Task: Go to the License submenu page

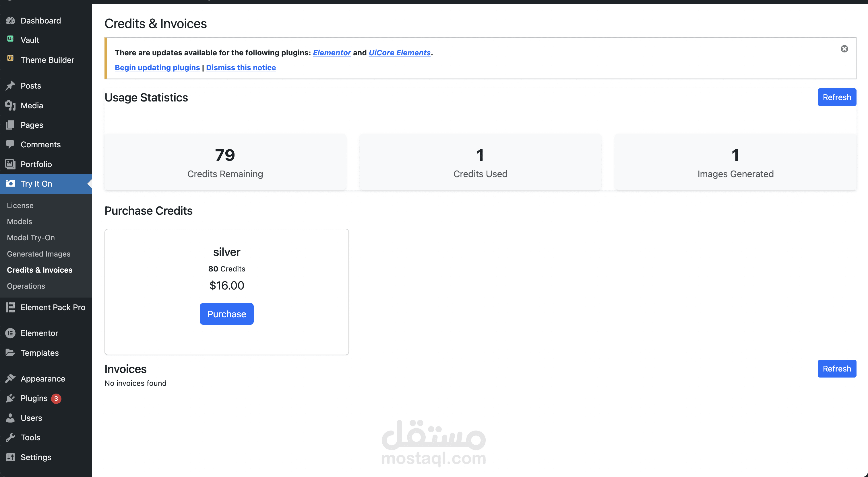Action: click(20, 205)
